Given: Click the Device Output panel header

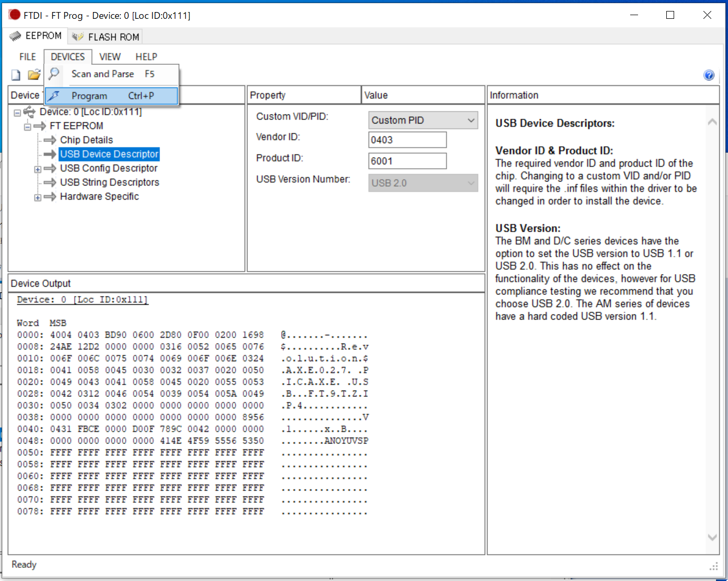Looking at the screenshot, I should pos(246,283).
